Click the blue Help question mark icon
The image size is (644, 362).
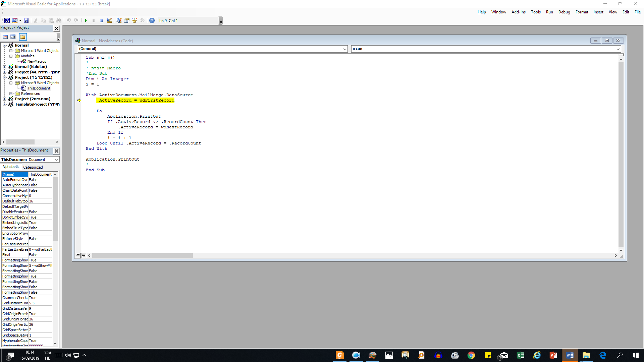point(152,20)
